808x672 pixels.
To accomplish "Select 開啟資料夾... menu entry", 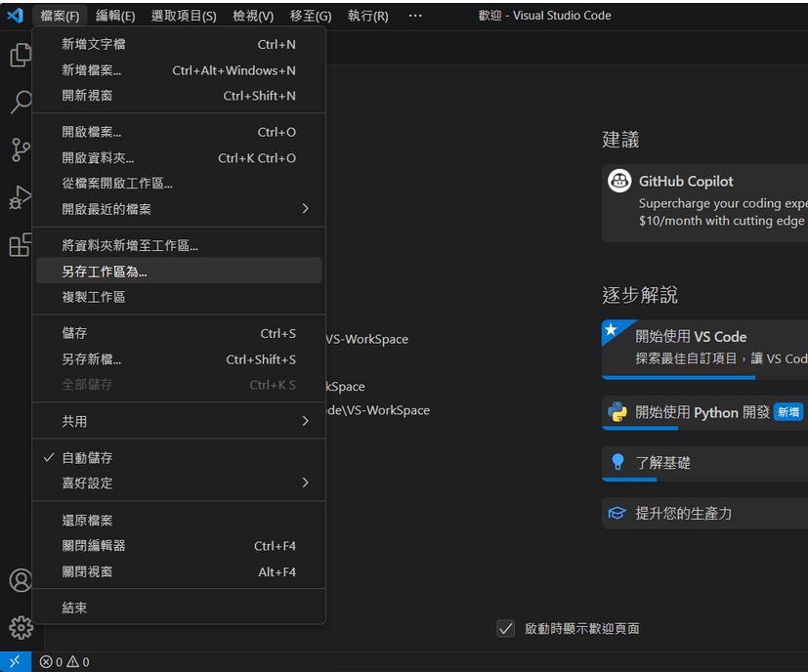I will coord(179,157).
